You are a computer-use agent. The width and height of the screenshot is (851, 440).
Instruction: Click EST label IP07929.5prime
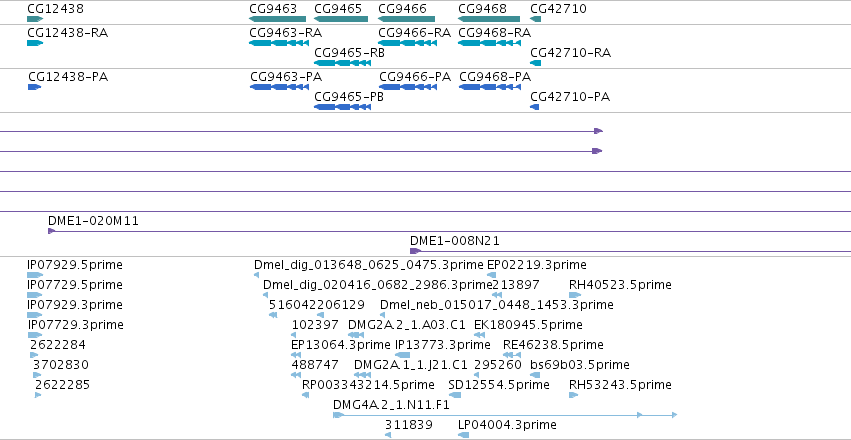click(x=75, y=265)
